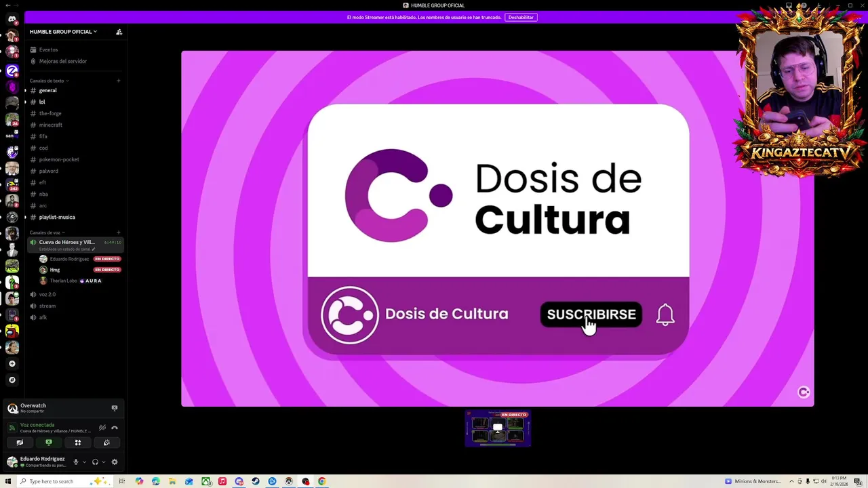Open the Discover servers compass icon

pyautogui.click(x=12, y=380)
